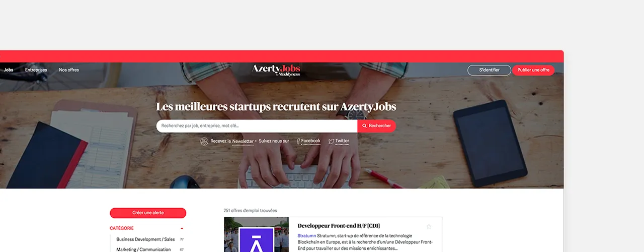Collapse the Catégorie filter section
Image resolution: width=644 pixels, height=252 pixels.
pos(182,228)
